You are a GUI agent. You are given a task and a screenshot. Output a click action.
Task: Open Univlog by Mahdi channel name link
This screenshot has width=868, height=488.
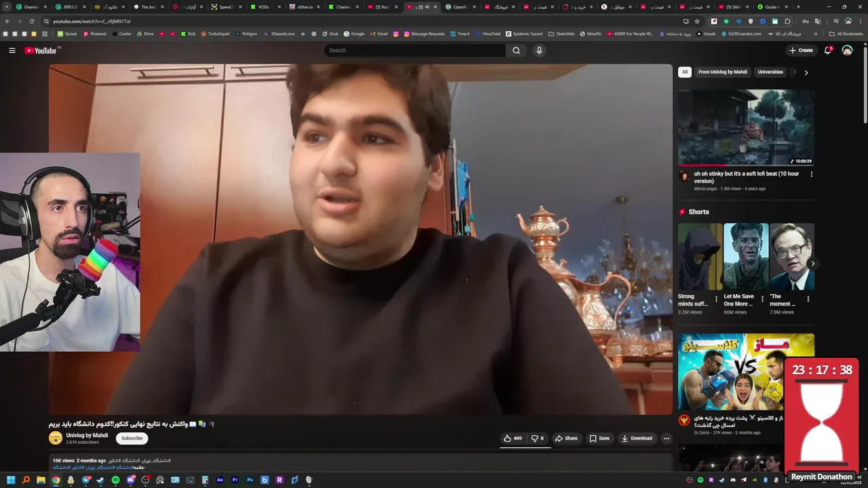click(x=87, y=435)
